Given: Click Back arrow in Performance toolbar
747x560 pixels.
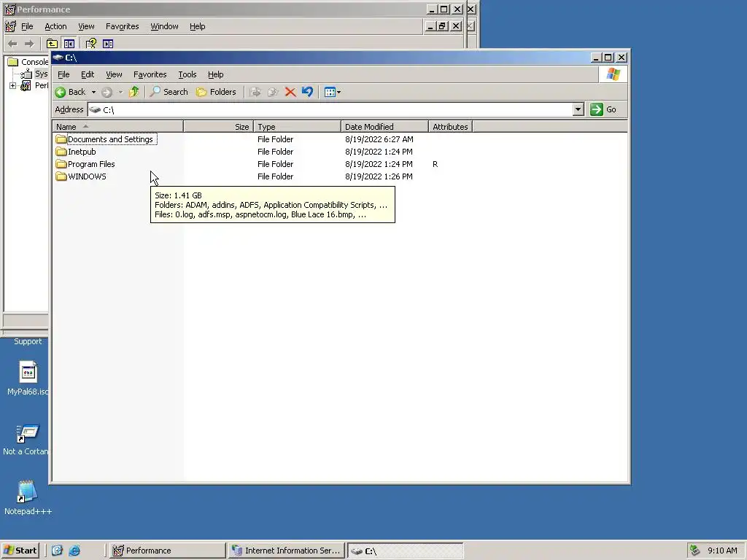Looking at the screenshot, I should pos(12,44).
